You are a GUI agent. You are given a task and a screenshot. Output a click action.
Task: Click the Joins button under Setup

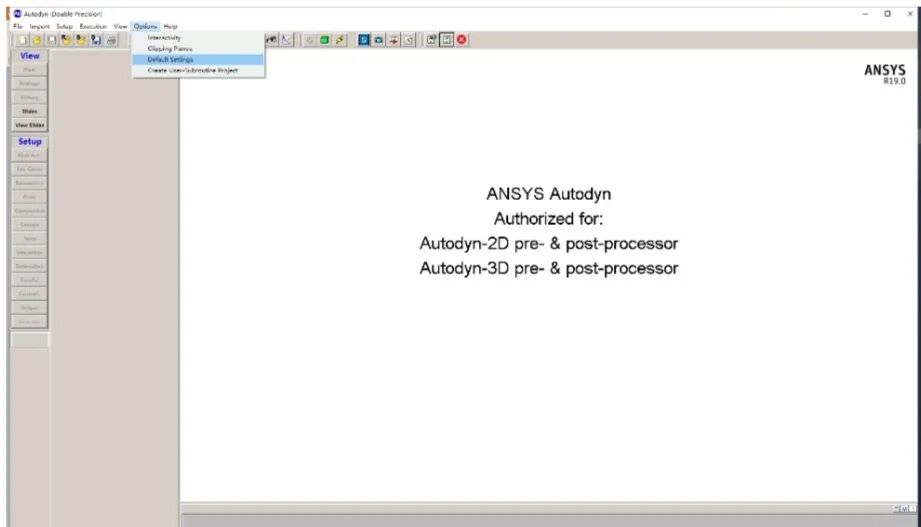tap(29, 239)
